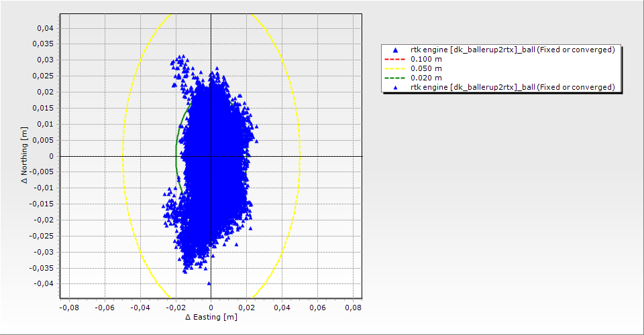Screen dimensions: 644x335
Task: Click the lone outlier triangle near -0,04 northing
Action: pos(209,283)
